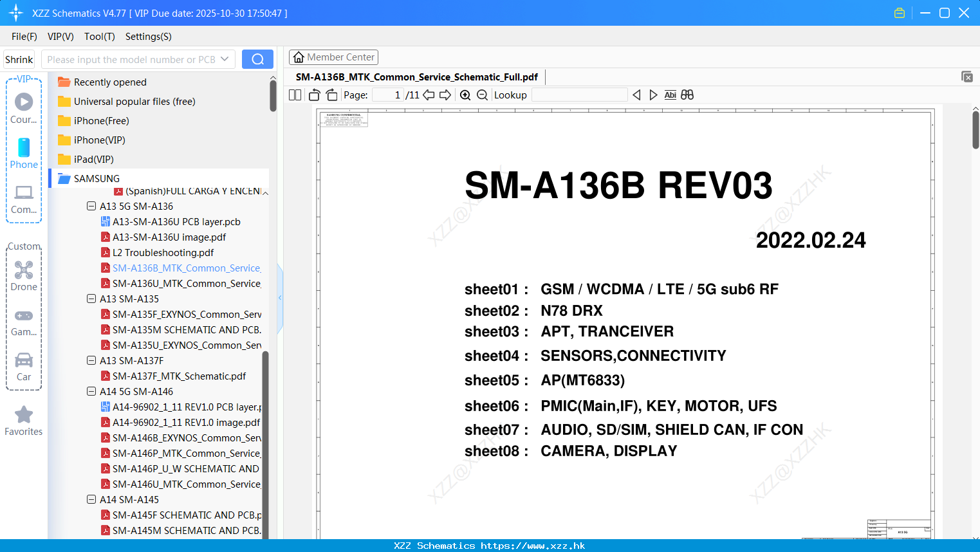980x552 pixels.
Task: Select the SM-A136B schematic PDF tab
Action: [x=417, y=77]
